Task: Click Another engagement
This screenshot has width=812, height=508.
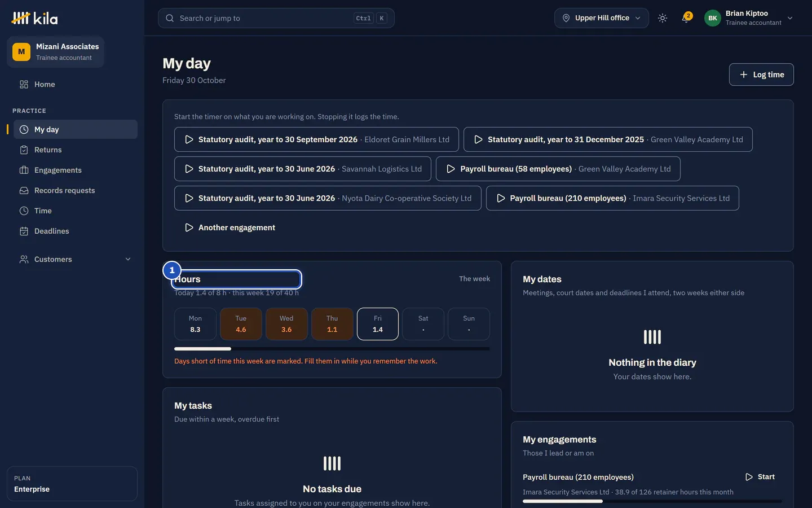Action: 230,227
